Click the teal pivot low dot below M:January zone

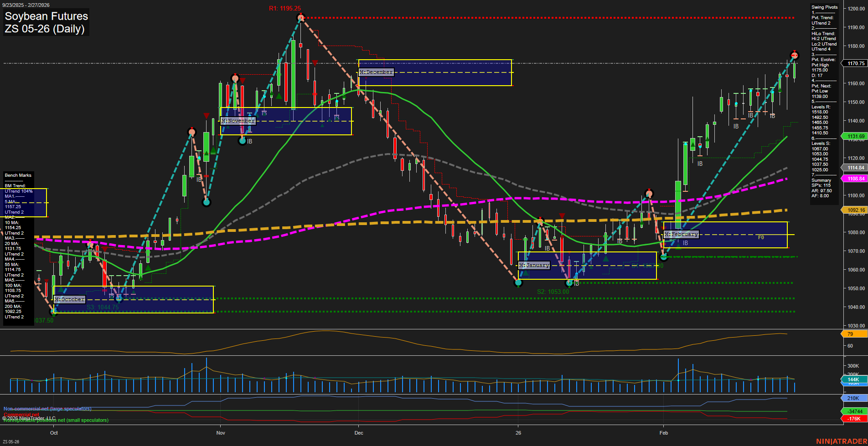coord(518,282)
